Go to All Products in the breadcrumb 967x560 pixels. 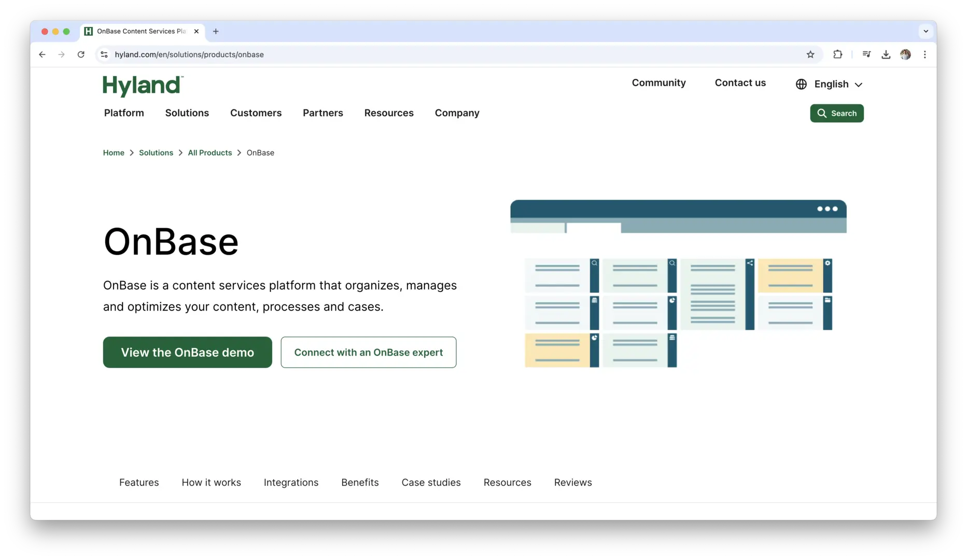pyautogui.click(x=210, y=152)
